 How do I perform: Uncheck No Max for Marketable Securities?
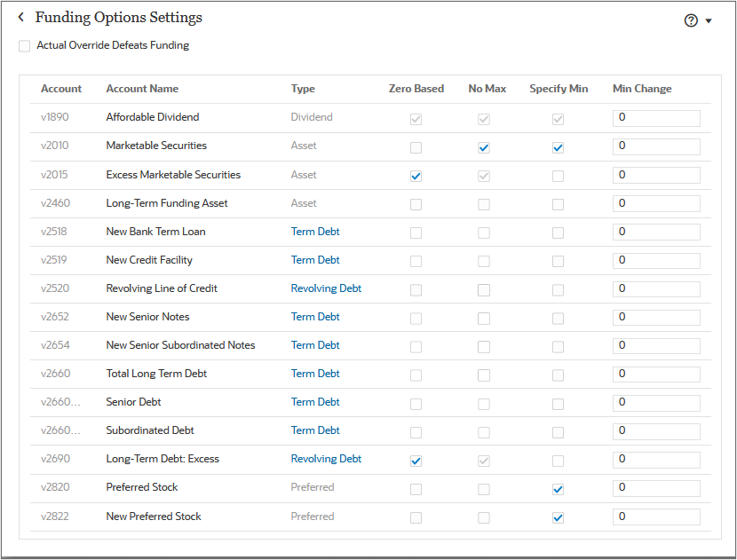click(484, 147)
